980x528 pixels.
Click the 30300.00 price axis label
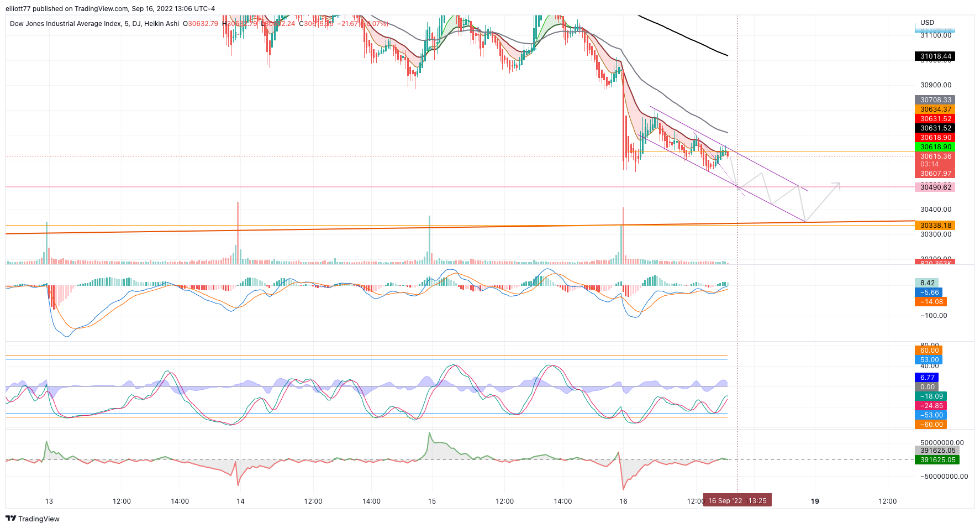(936, 234)
